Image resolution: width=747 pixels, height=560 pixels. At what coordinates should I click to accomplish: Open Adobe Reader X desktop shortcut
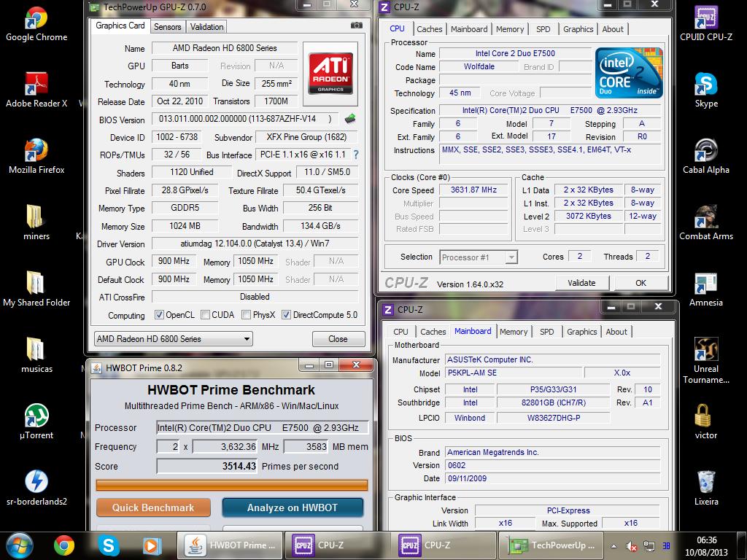pyautogui.click(x=36, y=90)
